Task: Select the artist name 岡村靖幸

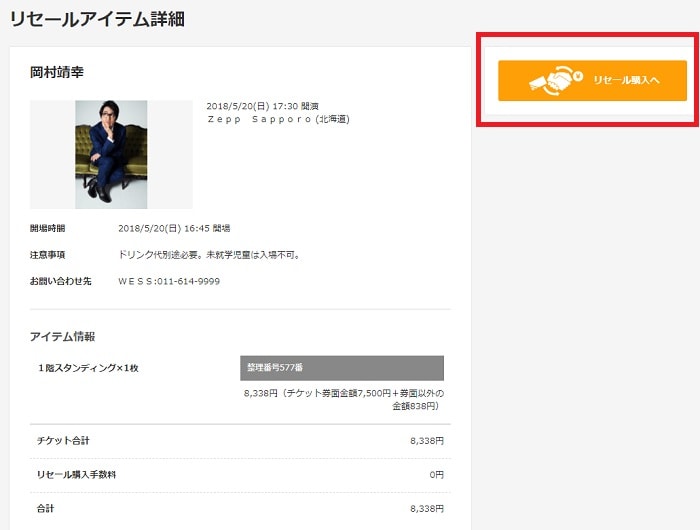Action: click(57, 72)
